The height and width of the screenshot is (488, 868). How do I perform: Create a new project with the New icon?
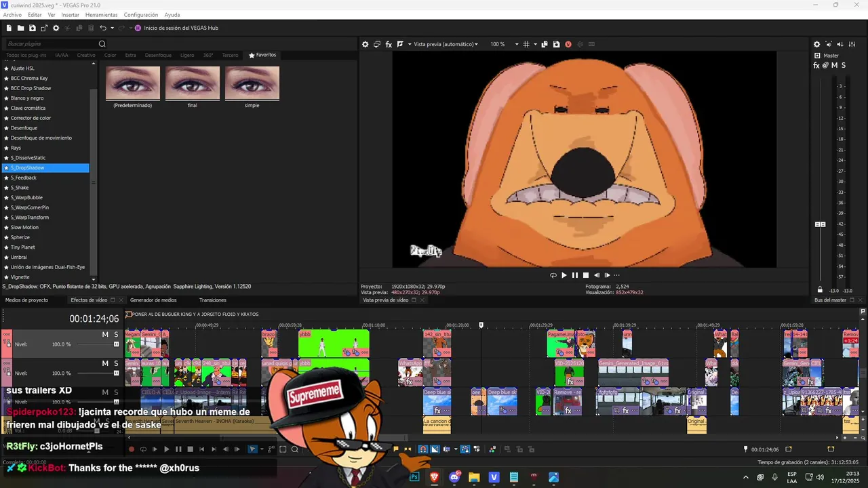(x=9, y=28)
